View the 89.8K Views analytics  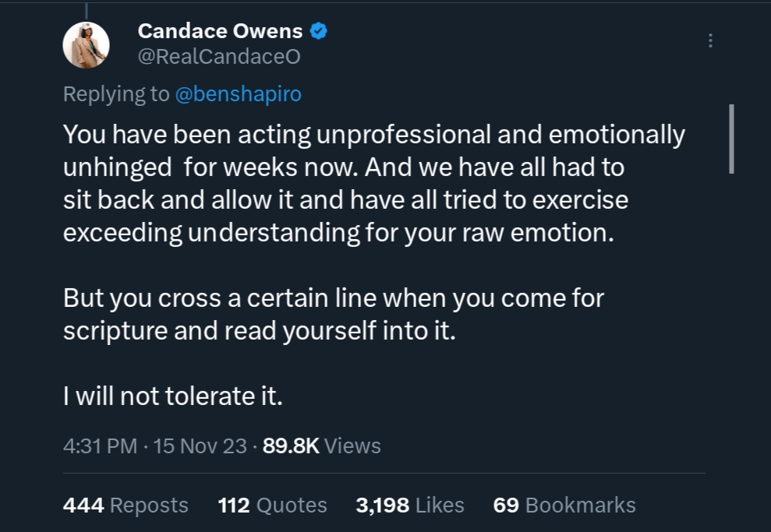322,446
